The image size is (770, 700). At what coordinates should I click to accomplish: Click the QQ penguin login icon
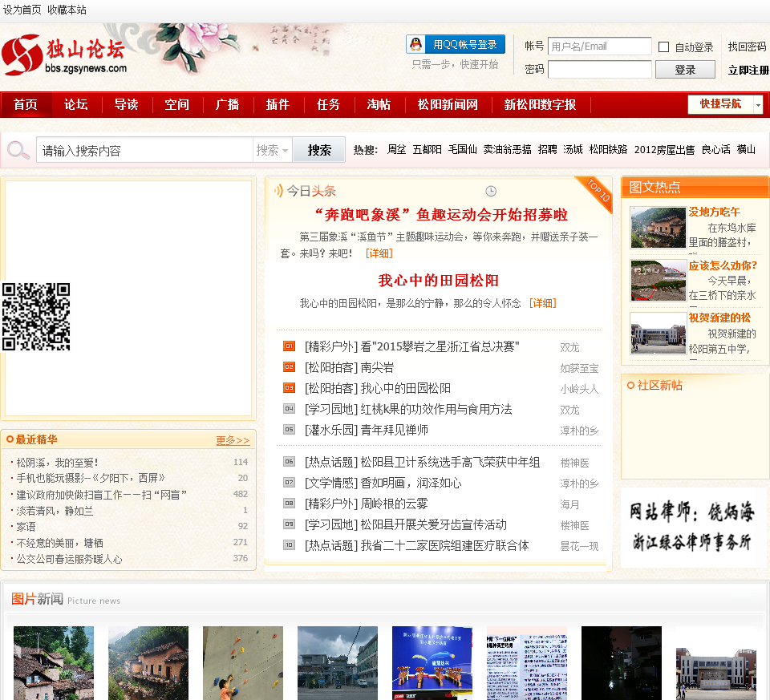click(416, 44)
